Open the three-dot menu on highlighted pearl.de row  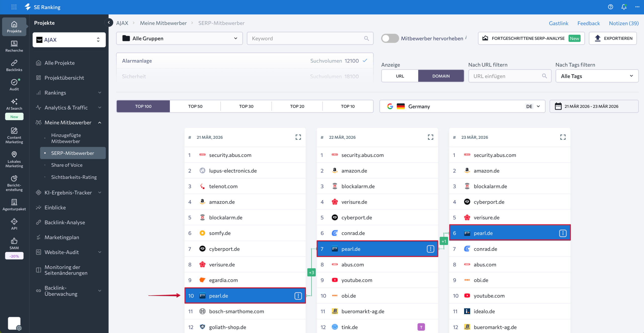tap(298, 296)
